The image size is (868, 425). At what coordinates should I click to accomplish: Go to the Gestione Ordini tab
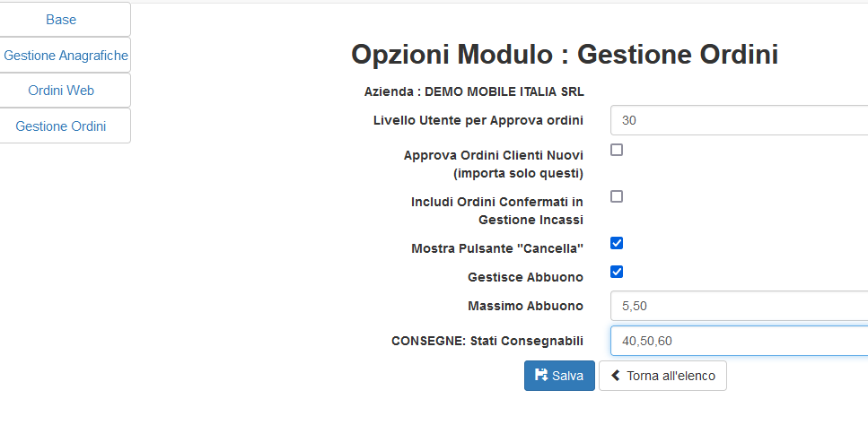(x=61, y=126)
